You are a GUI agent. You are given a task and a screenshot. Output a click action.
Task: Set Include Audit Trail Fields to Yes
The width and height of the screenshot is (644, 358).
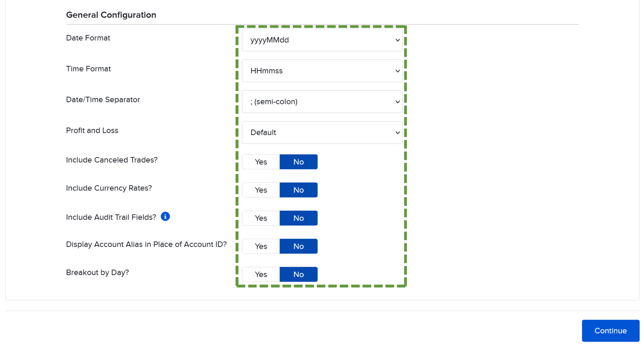click(261, 218)
